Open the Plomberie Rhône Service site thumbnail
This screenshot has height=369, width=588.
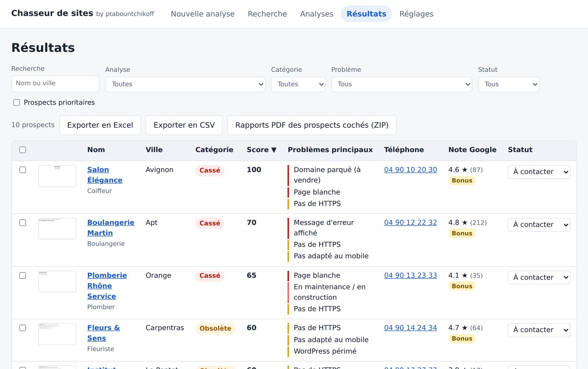(57, 281)
